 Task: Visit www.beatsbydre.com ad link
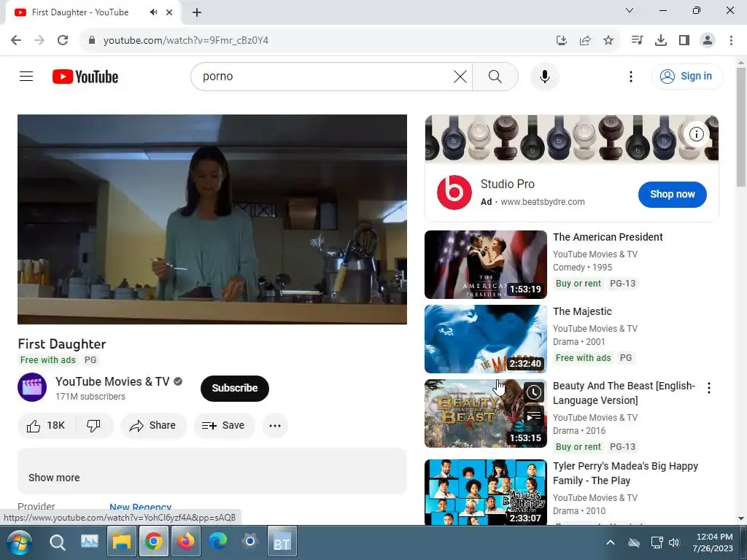543,202
